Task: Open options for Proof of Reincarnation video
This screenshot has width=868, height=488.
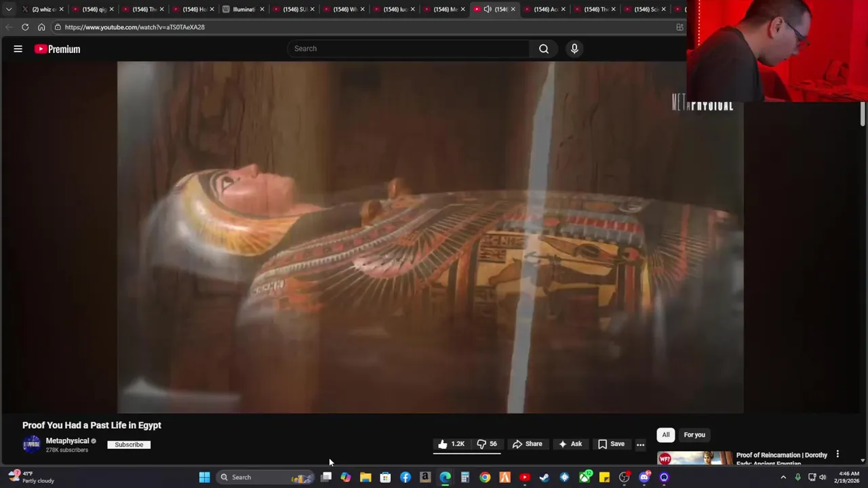Action: 837,454
